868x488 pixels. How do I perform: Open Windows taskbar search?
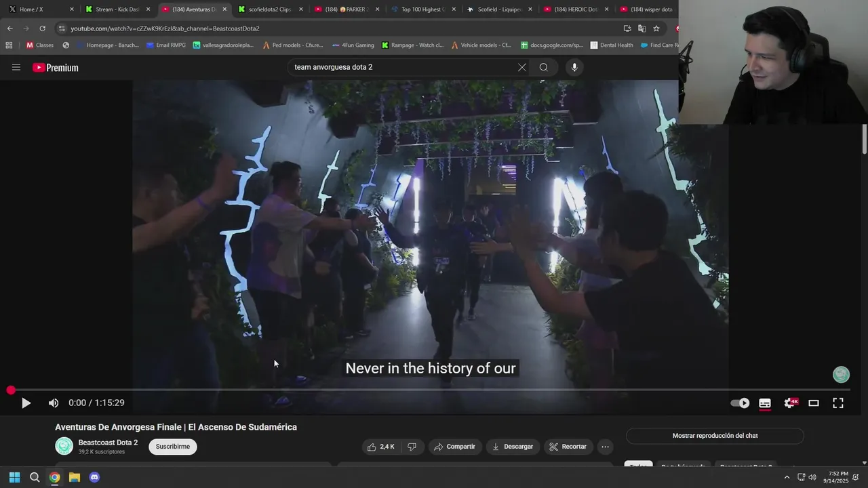point(35,477)
